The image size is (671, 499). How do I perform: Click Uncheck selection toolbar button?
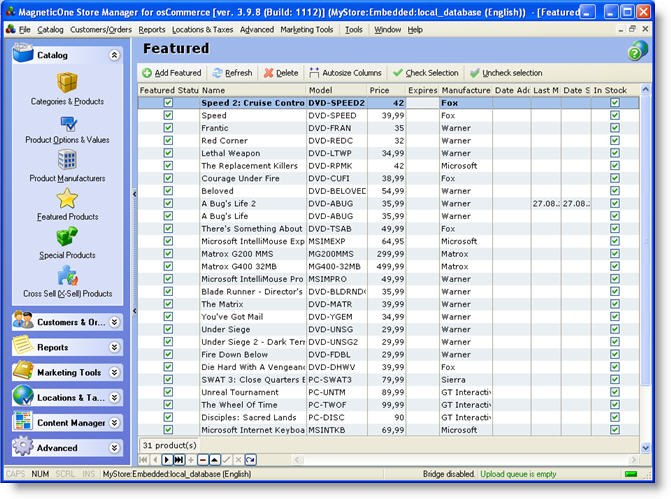[506, 73]
